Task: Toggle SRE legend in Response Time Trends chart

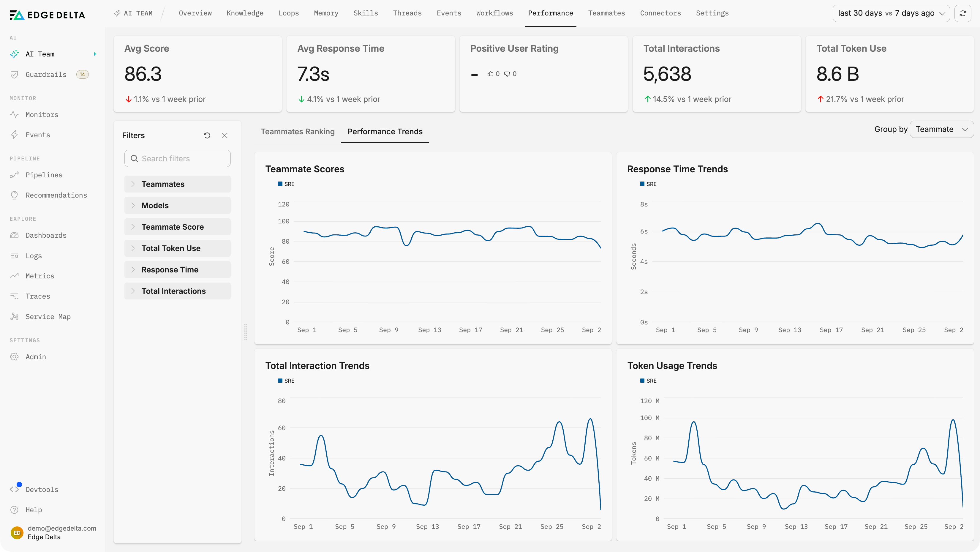Action: [648, 184]
